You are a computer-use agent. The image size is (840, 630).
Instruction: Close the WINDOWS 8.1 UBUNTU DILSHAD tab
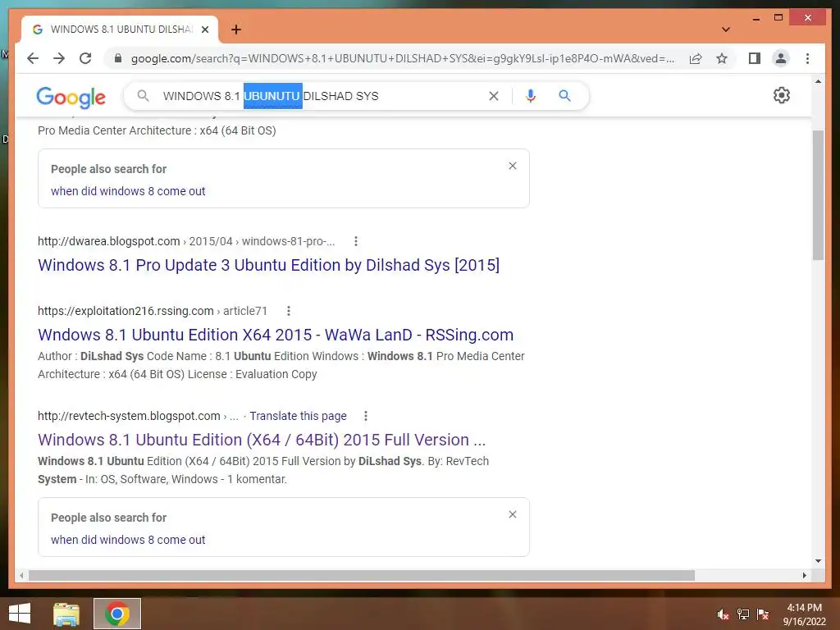coord(204,30)
